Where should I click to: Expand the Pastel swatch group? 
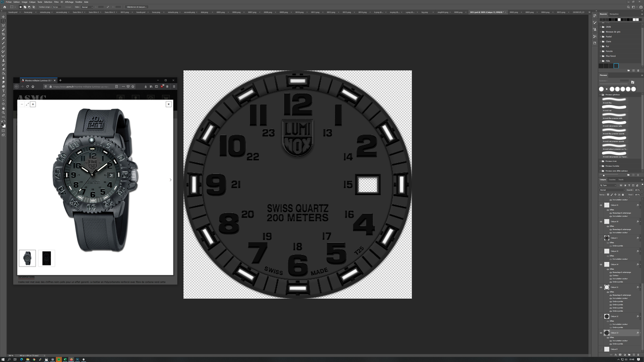tap(600, 37)
